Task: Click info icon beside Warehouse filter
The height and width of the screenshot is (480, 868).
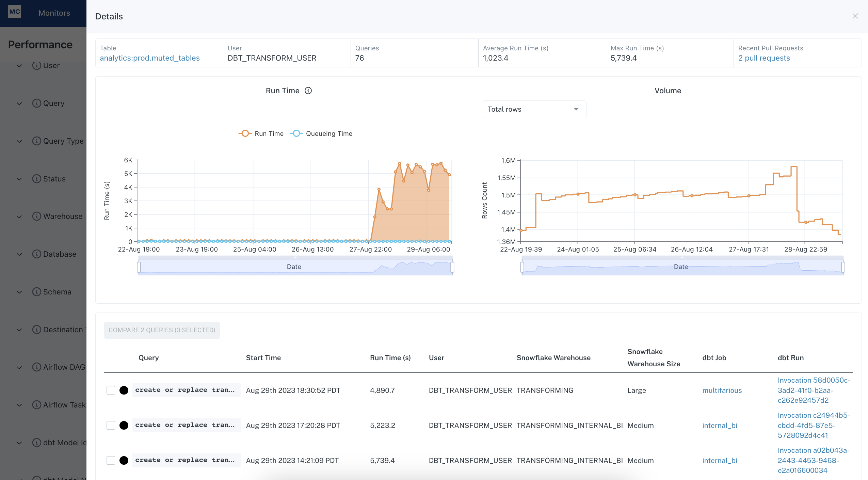Action: click(36, 216)
